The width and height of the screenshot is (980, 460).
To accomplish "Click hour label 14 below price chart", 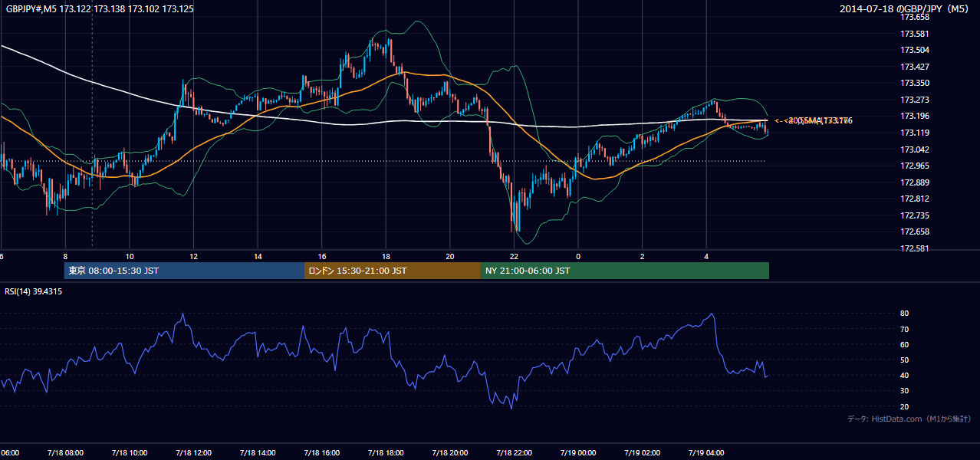I will pyautogui.click(x=258, y=256).
